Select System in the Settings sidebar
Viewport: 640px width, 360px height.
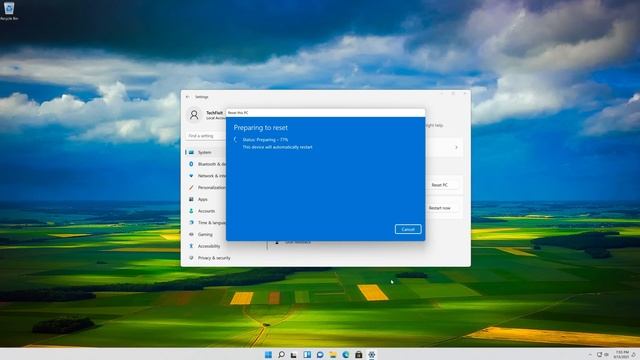click(206, 152)
